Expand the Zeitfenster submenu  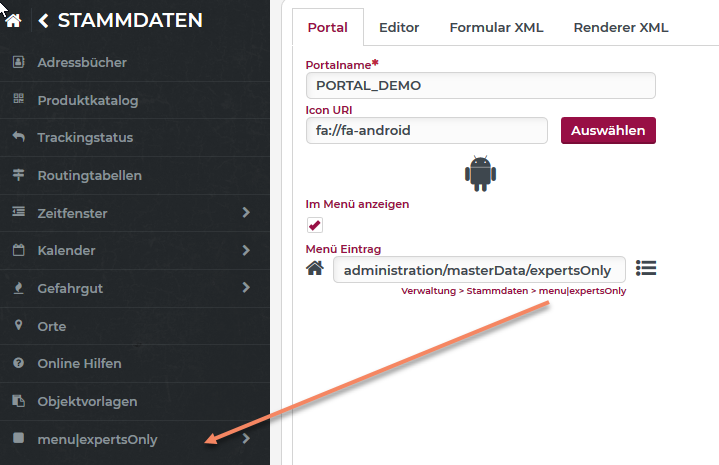(246, 213)
